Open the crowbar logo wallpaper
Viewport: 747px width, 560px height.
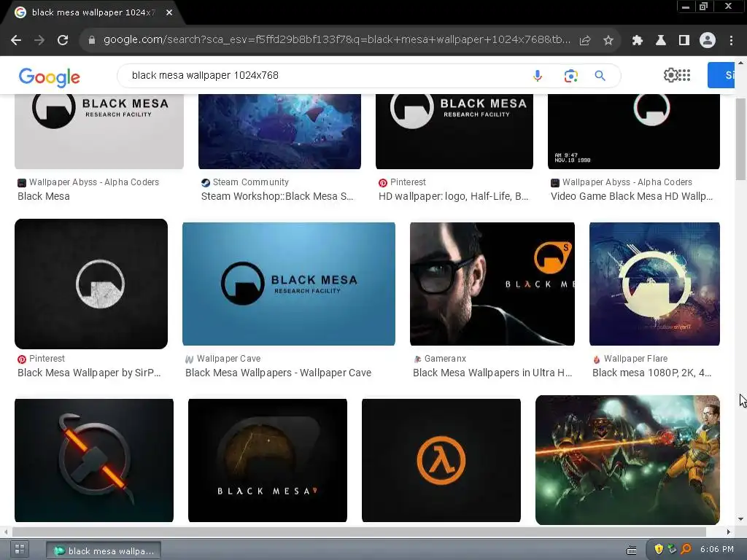tap(94, 461)
